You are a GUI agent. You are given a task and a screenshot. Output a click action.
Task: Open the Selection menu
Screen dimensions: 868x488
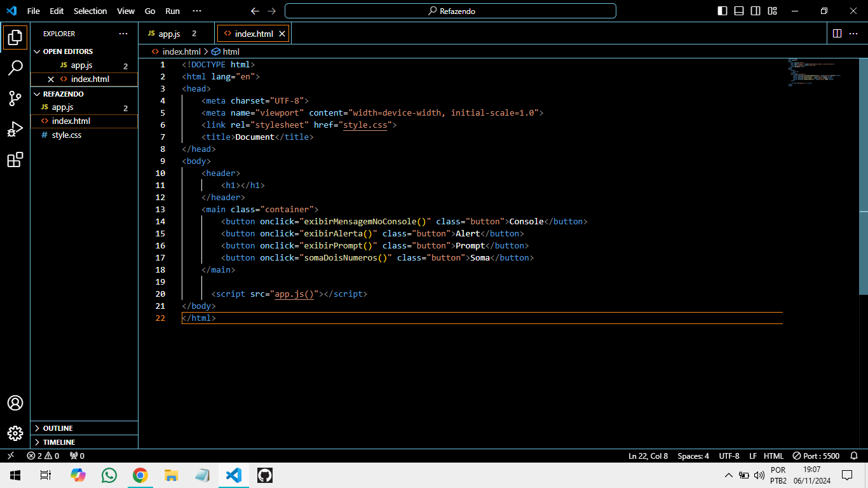click(90, 11)
